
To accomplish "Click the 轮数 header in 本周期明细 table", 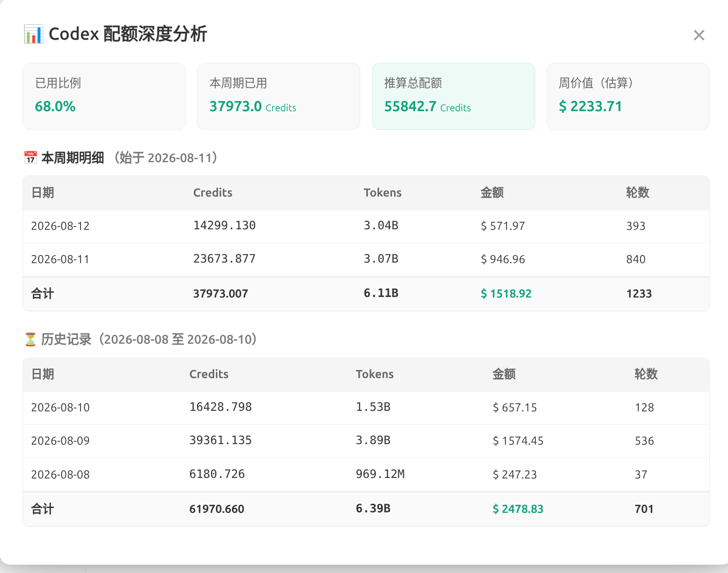I will (638, 193).
